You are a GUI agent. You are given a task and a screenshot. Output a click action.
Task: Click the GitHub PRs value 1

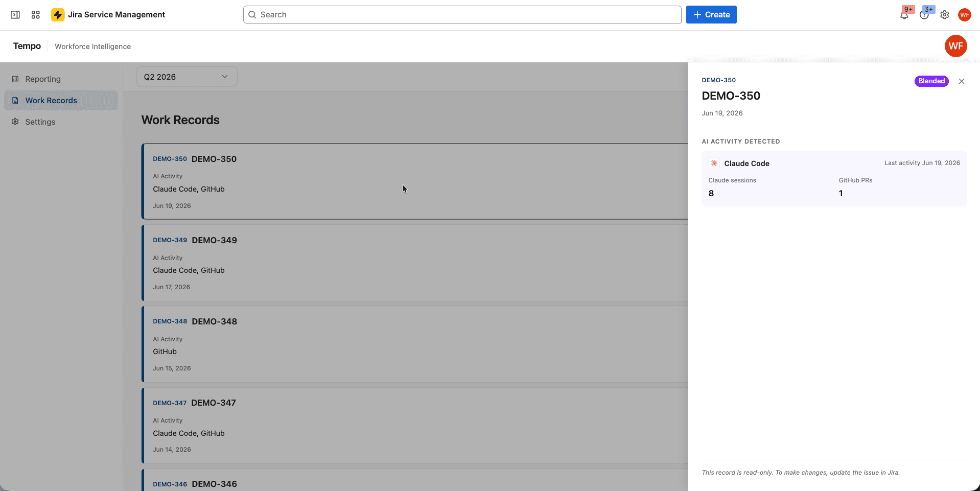click(x=841, y=193)
